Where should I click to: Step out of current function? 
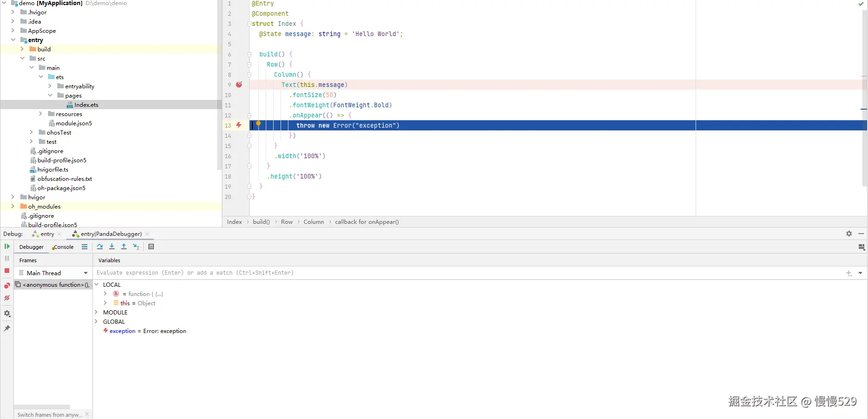click(x=124, y=247)
